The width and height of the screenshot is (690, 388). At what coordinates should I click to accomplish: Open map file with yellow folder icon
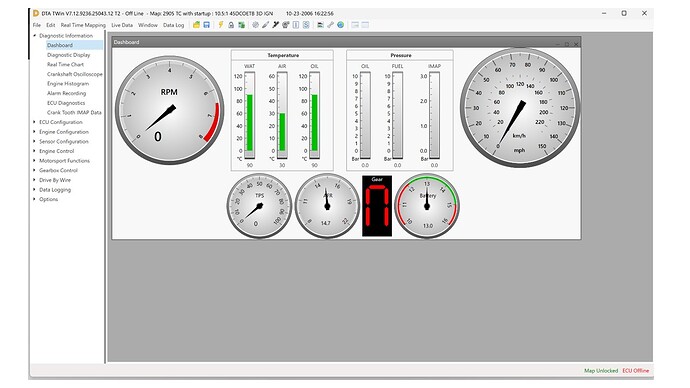tap(196, 25)
